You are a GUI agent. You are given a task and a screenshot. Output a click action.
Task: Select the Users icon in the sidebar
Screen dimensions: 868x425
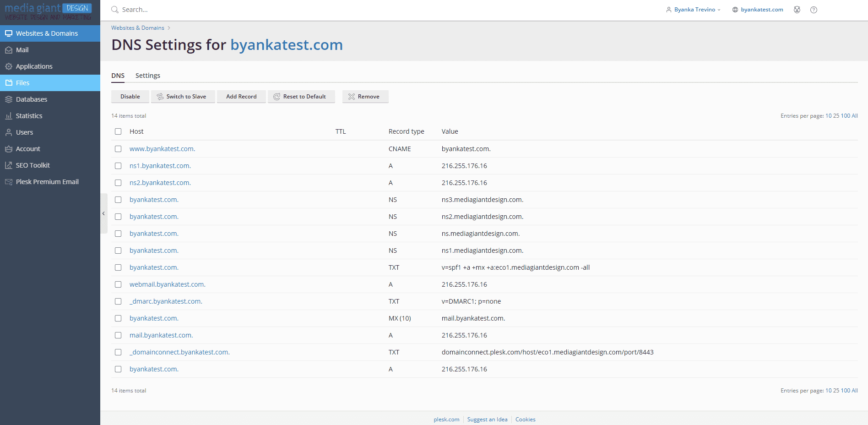point(9,132)
